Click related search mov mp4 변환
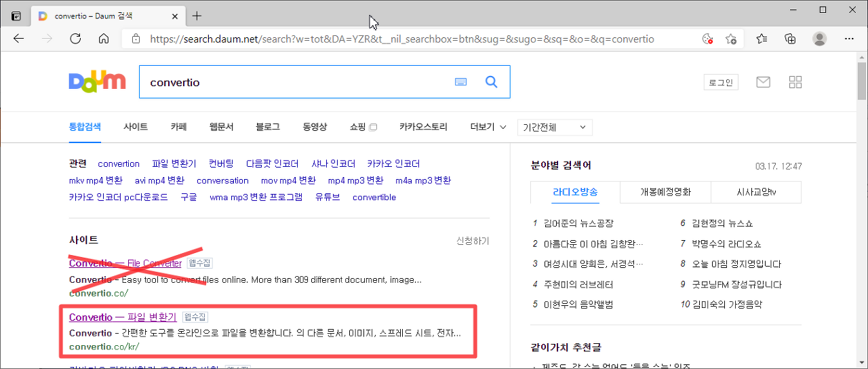The image size is (868, 369). click(x=288, y=180)
